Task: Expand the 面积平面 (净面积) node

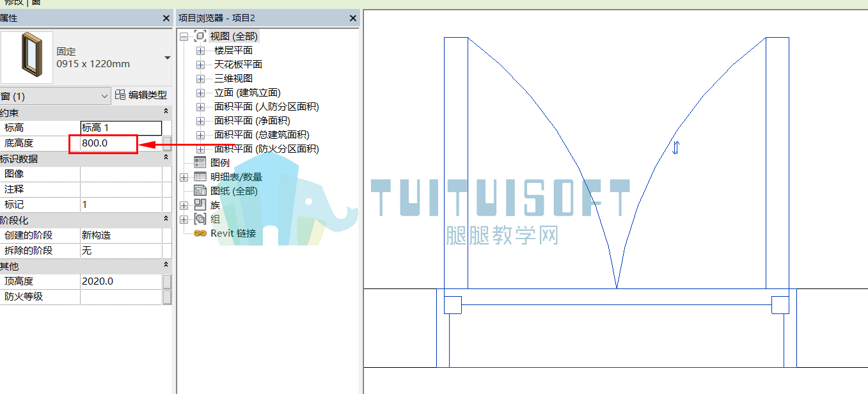Action: click(x=201, y=121)
